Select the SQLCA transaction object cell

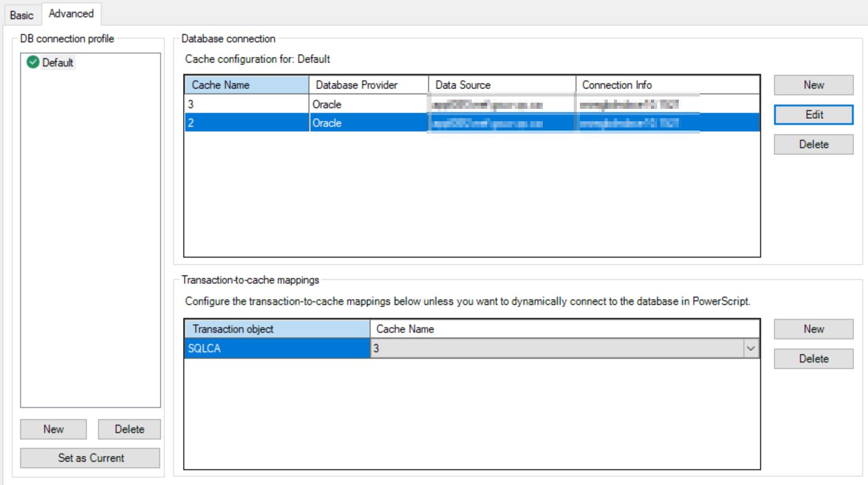tap(278, 349)
